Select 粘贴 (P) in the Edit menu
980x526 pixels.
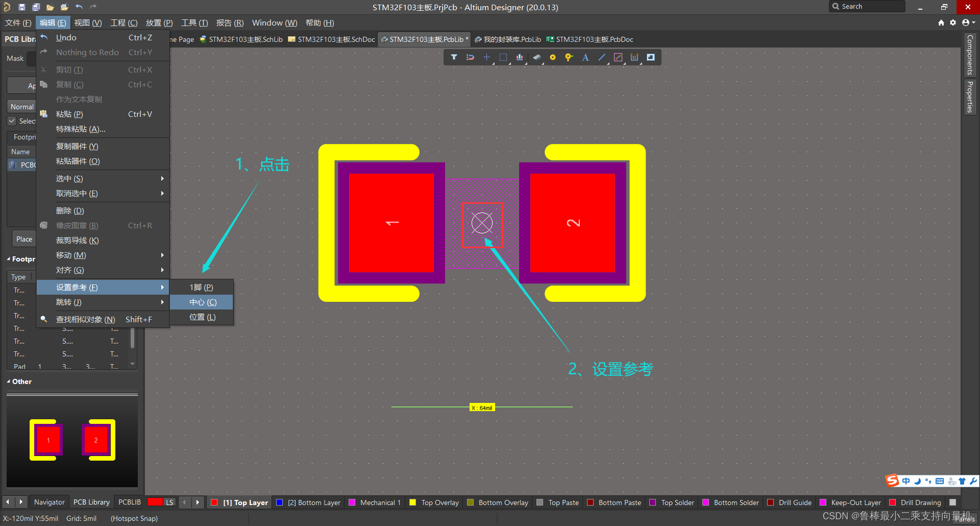[x=103, y=114]
